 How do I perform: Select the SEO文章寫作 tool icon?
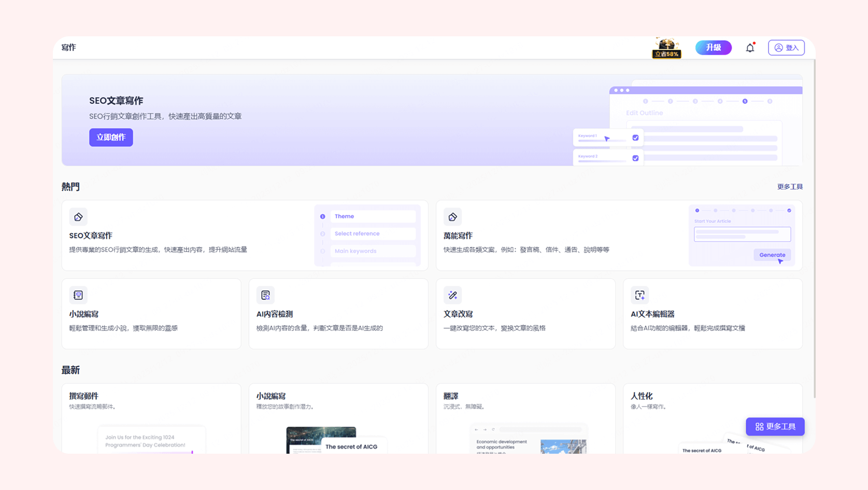(x=78, y=217)
